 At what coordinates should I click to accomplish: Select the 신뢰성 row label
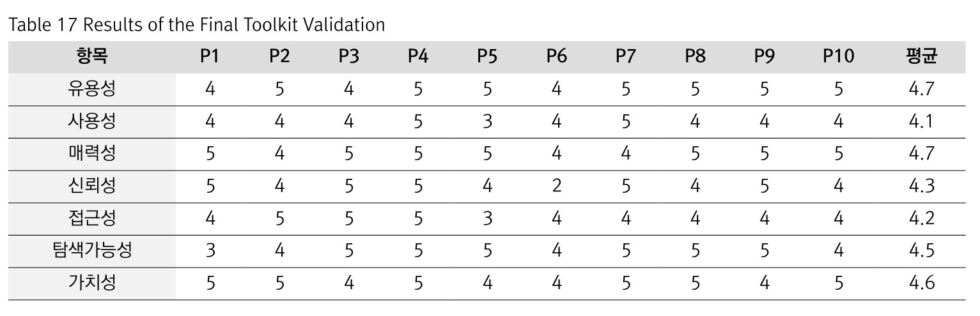coord(92,186)
